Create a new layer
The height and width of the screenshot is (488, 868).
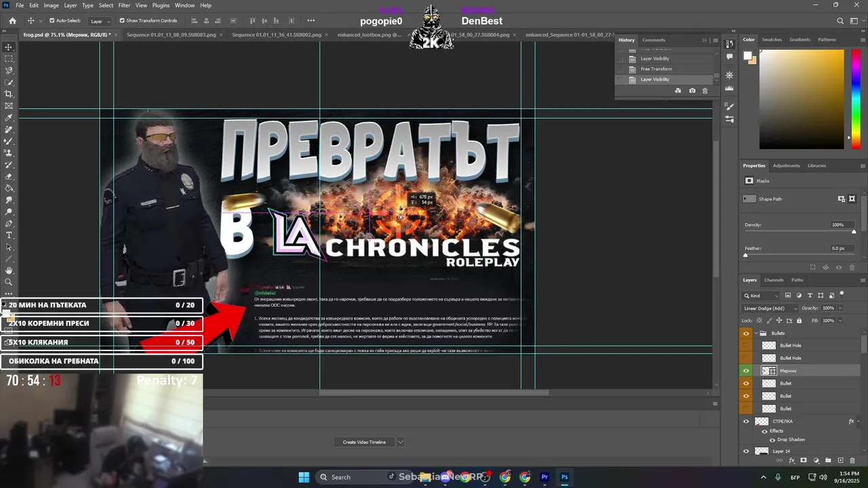click(x=840, y=461)
